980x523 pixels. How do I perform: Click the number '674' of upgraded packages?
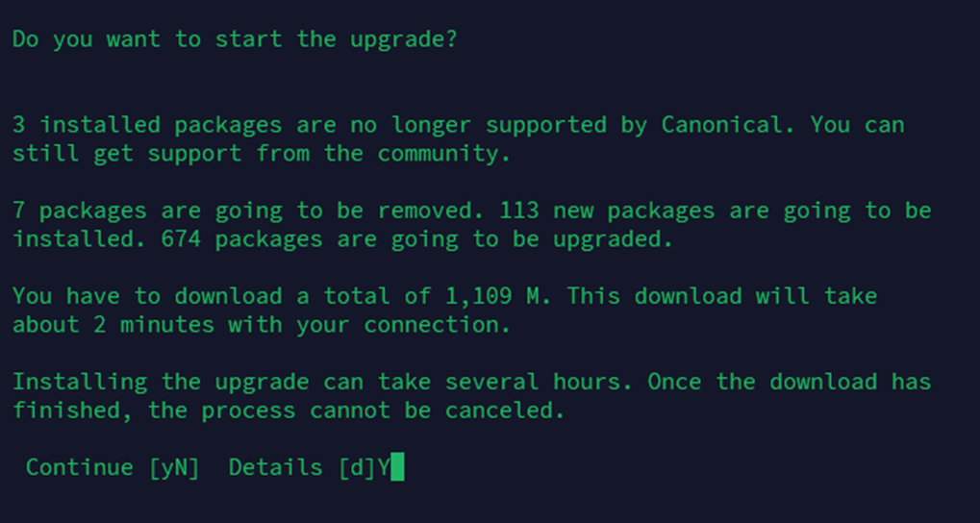180,239
